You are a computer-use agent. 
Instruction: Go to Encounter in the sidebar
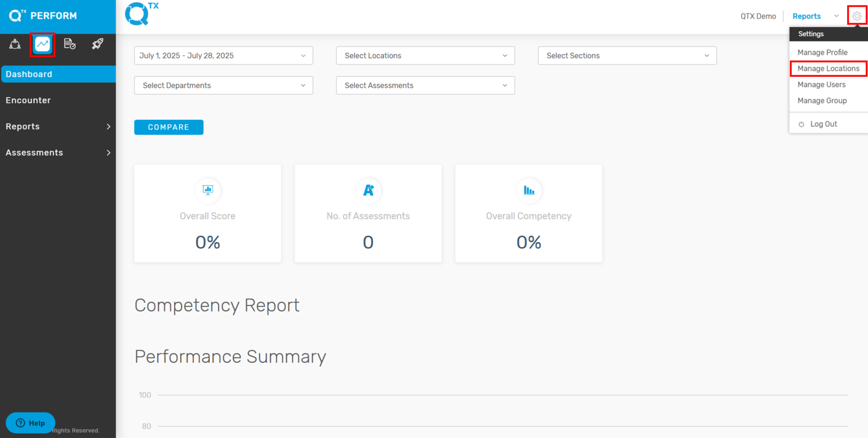[28, 100]
